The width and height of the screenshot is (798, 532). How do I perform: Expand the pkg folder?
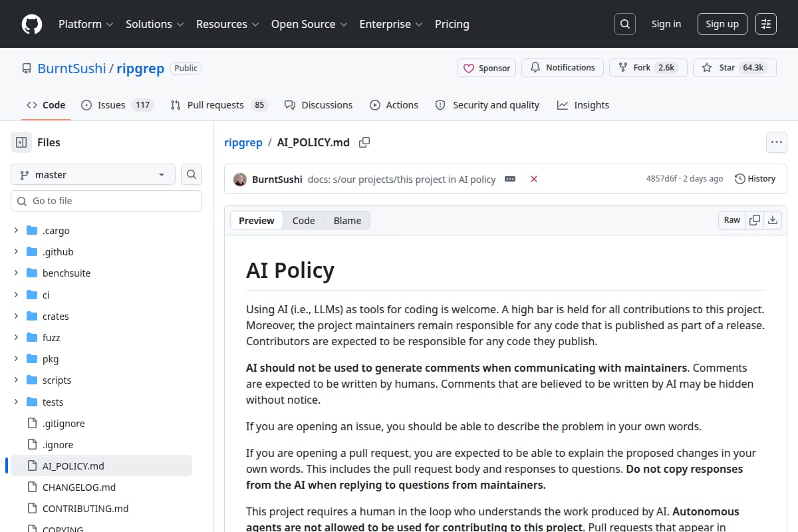tap(16, 359)
